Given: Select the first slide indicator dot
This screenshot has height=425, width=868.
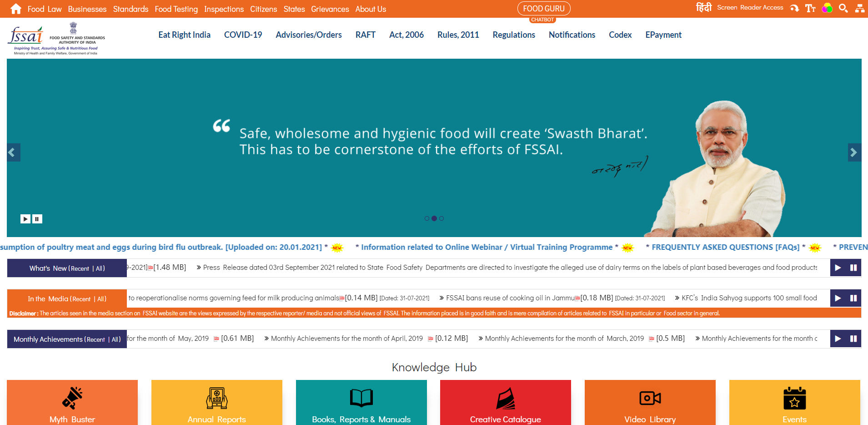Looking at the screenshot, I should click(x=427, y=218).
